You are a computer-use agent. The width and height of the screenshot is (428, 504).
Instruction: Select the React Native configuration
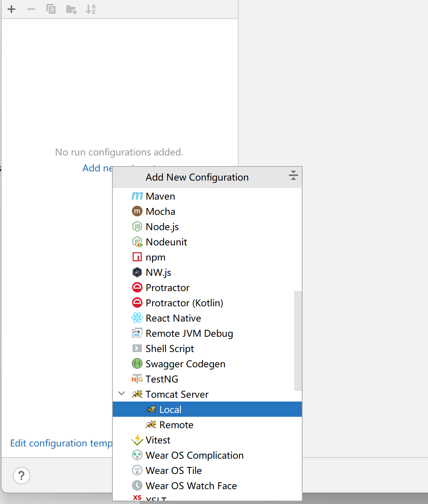pyautogui.click(x=173, y=318)
